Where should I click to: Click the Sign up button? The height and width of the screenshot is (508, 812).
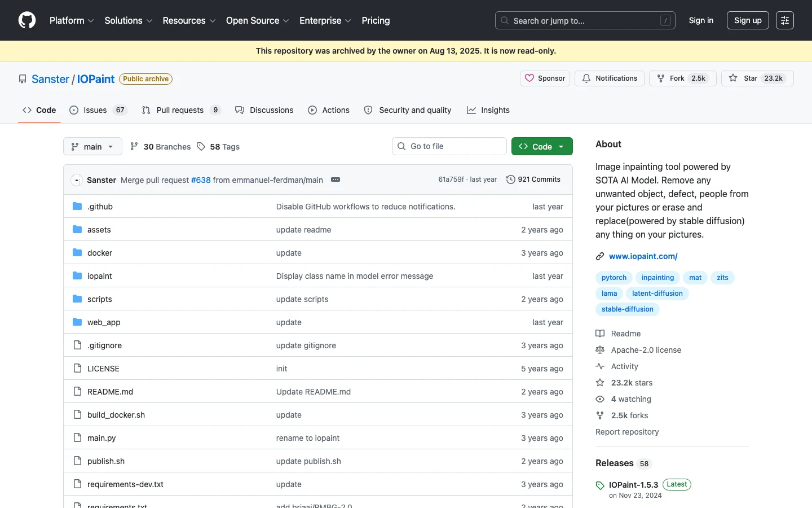coord(748,20)
